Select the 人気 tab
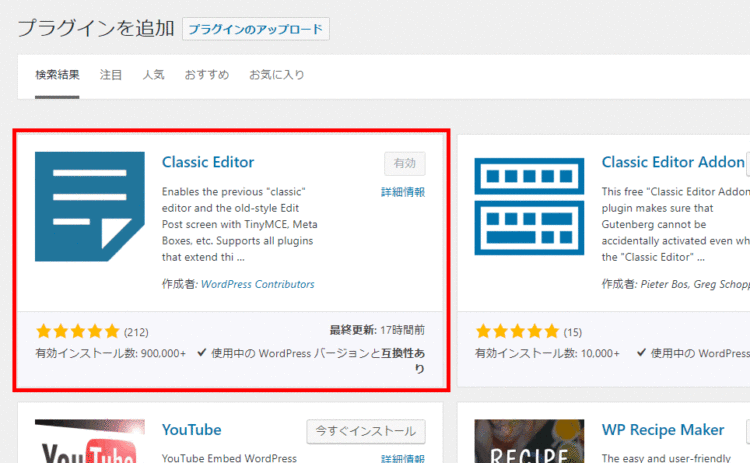750x463 pixels. pyautogui.click(x=153, y=75)
